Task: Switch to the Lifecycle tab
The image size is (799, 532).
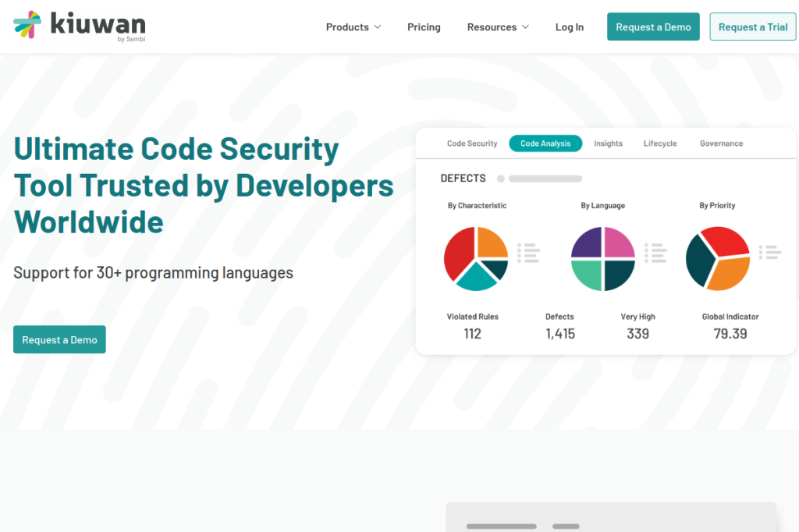Action: point(660,144)
